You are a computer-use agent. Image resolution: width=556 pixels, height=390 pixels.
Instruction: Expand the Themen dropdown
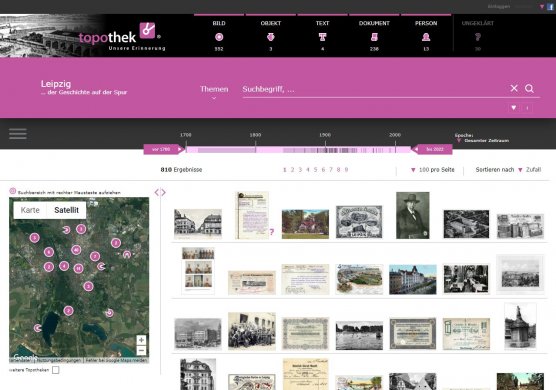(214, 91)
